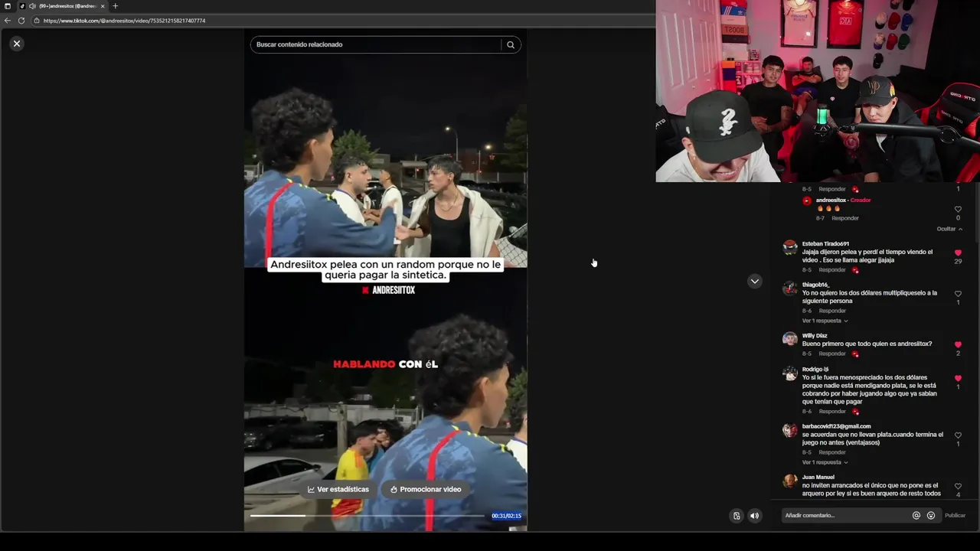Open the site information icon in the address bar
The height and width of the screenshot is (551, 980).
pyautogui.click(x=36, y=21)
